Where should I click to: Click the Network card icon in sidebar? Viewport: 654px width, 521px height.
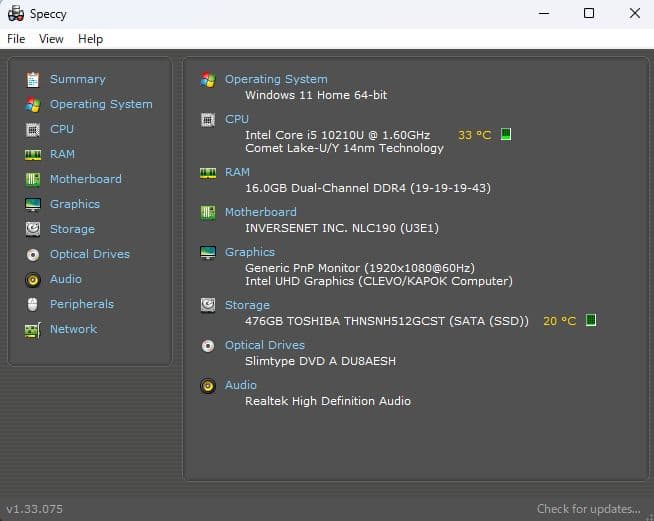[x=33, y=330]
